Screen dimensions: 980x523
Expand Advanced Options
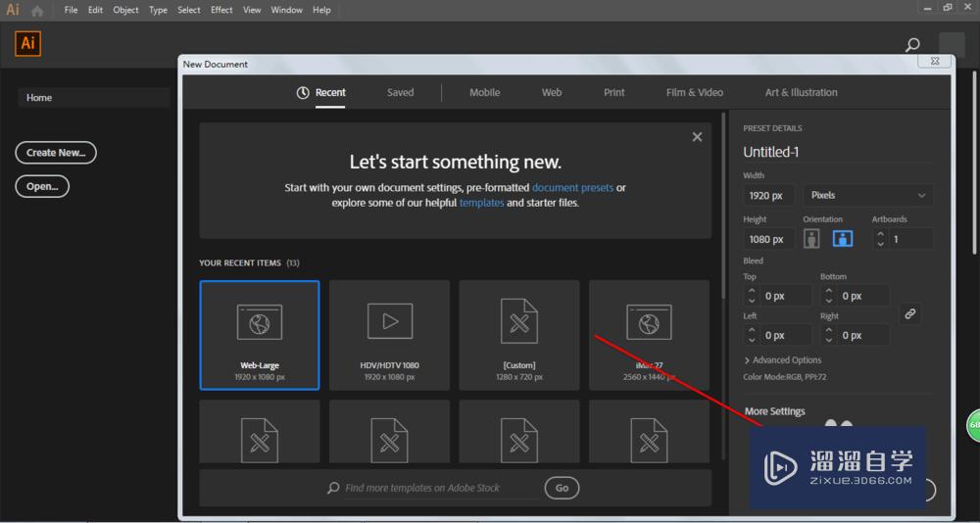click(782, 359)
